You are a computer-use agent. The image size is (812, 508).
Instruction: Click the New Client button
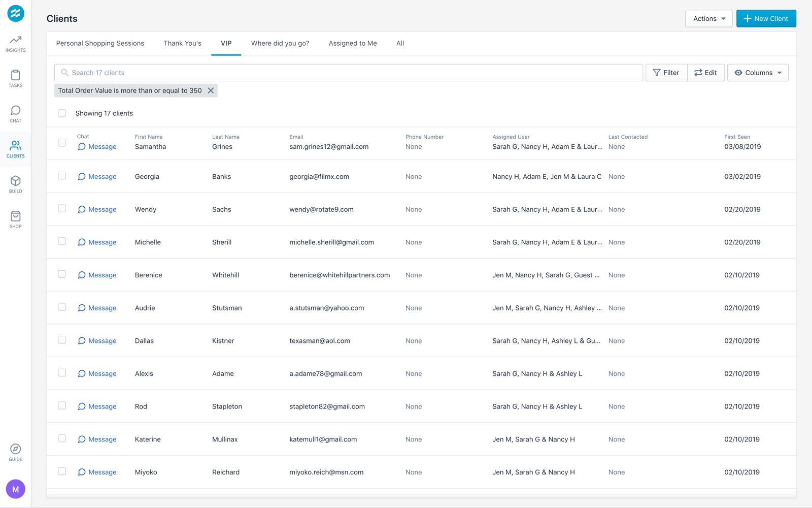(x=766, y=19)
